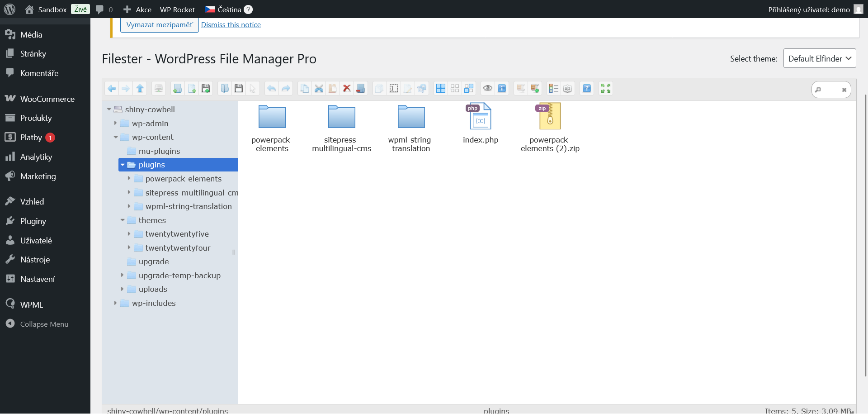Expand the wp-admin tree arrow
This screenshot has width=868, height=414.
click(116, 123)
